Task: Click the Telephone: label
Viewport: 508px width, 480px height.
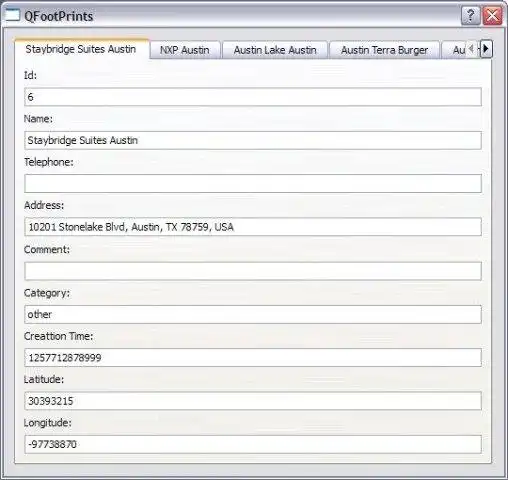Action: (49, 162)
